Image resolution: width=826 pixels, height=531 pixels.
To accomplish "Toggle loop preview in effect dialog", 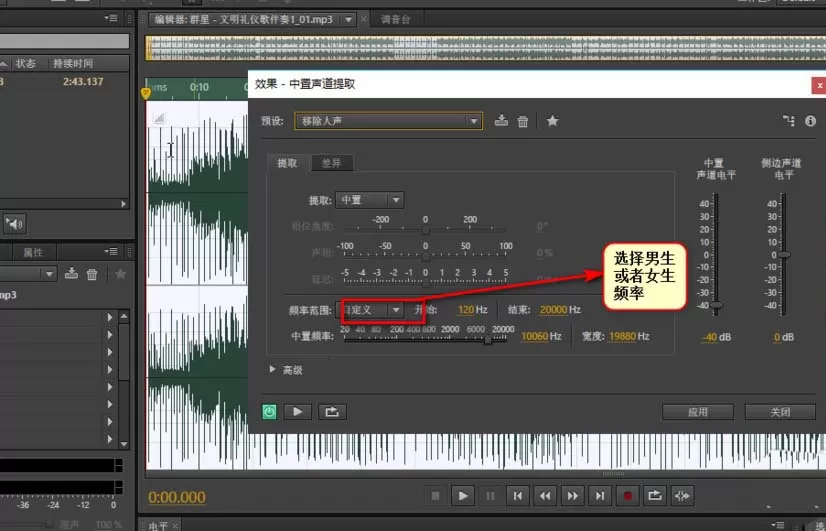I will point(332,412).
